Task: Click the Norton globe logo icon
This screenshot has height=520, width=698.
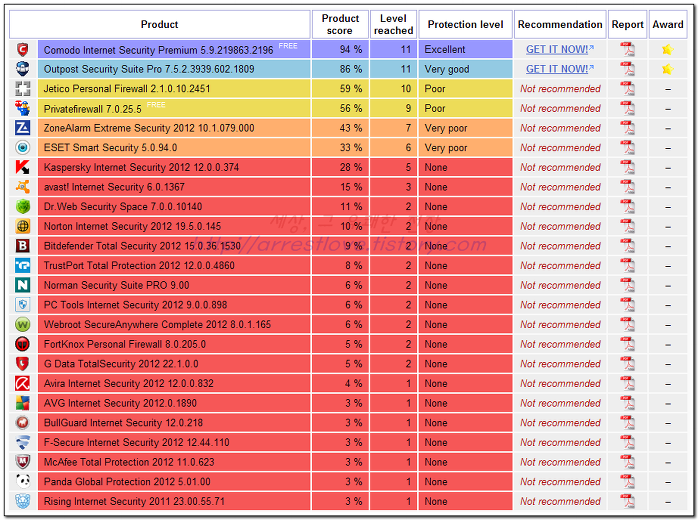Action: (x=23, y=226)
